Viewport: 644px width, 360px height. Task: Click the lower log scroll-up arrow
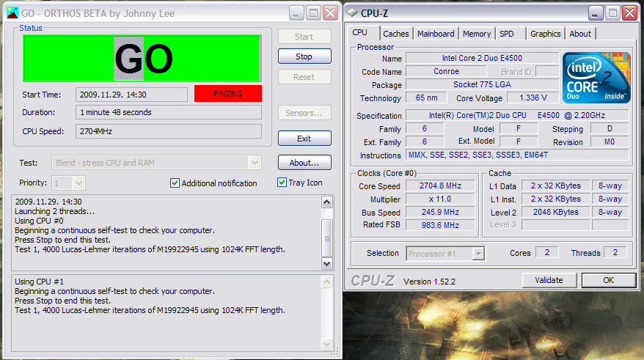pyautogui.click(x=327, y=282)
